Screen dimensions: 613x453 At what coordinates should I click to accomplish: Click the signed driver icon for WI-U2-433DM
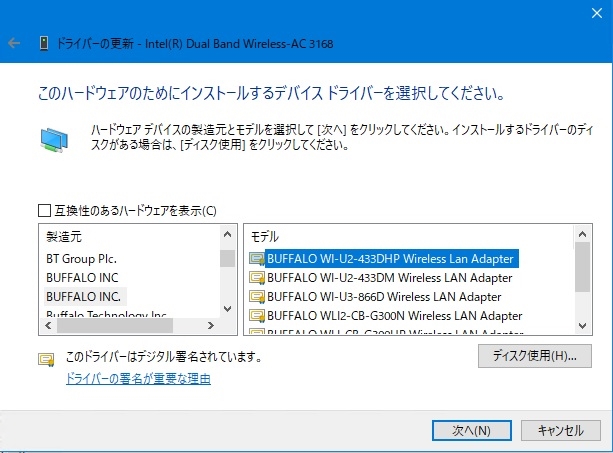[257, 278]
